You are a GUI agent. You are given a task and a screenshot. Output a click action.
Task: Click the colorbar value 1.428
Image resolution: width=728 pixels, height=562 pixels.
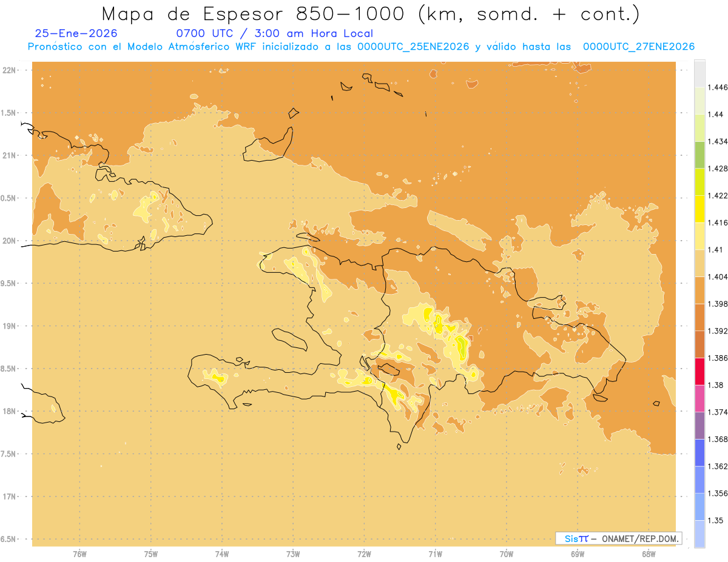pyautogui.click(x=718, y=169)
